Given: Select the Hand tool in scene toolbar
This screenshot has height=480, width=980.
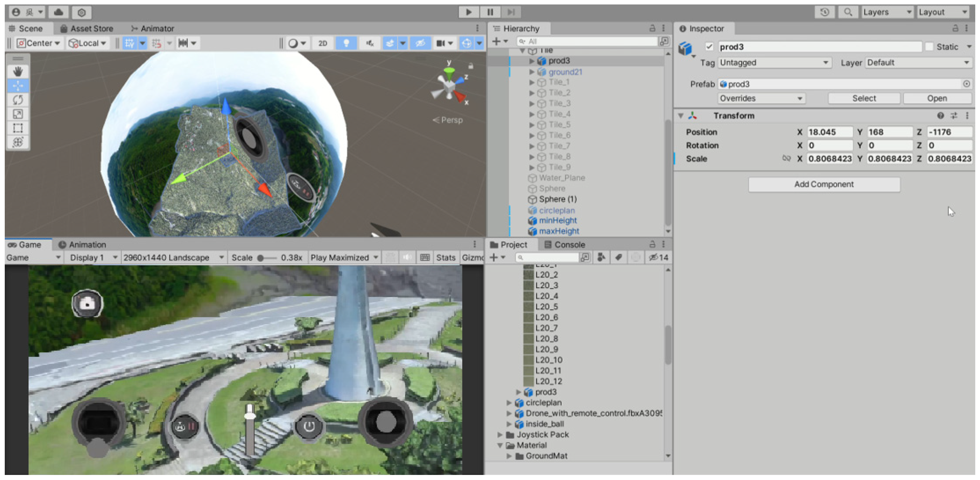Looking at the screenshot, I should [x=18, y=72].
